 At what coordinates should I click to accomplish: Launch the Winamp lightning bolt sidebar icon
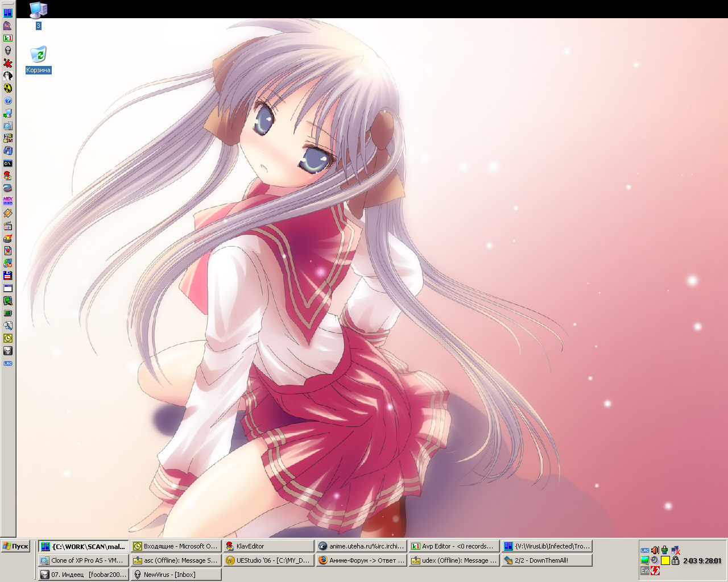(x=8, y=213)
